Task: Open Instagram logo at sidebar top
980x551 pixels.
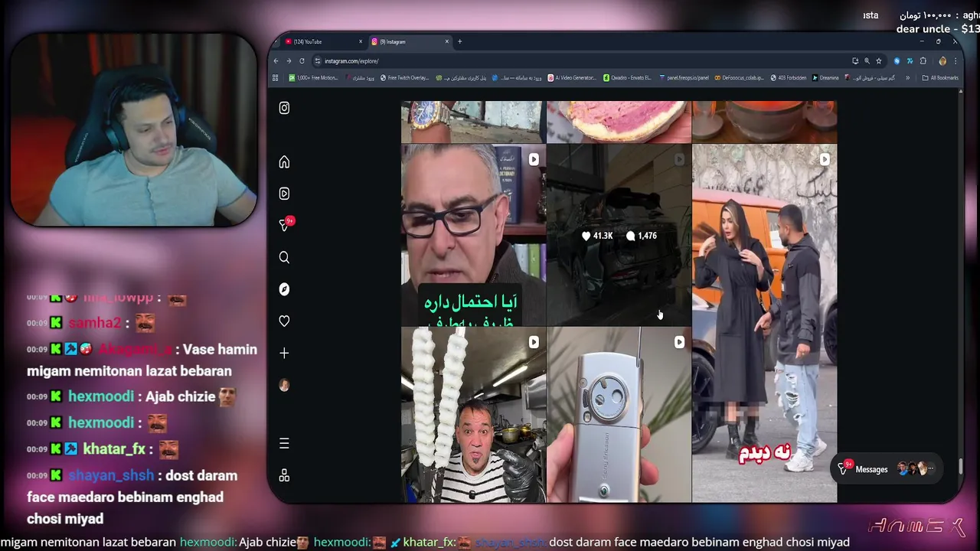Action: (284, 108)
